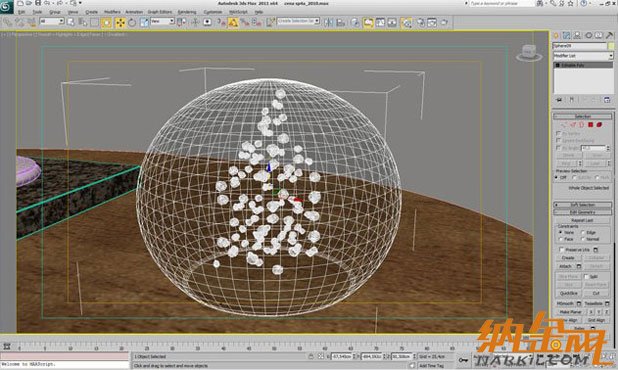Open the Render Setup icon

(420, 22)
